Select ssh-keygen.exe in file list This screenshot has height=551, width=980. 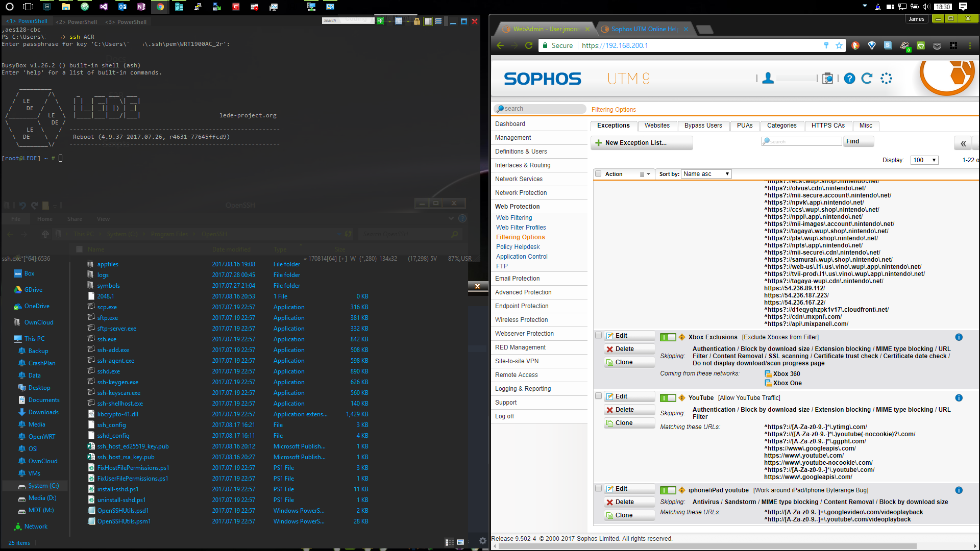pyautogui.click(x=117, y=382)
